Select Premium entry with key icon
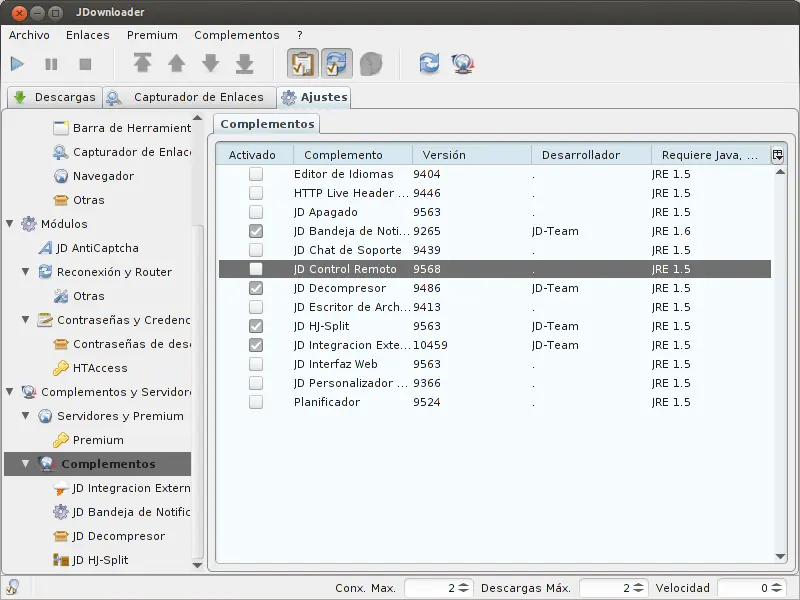Viewport: 800px width, 600px height. coord(88,440)
